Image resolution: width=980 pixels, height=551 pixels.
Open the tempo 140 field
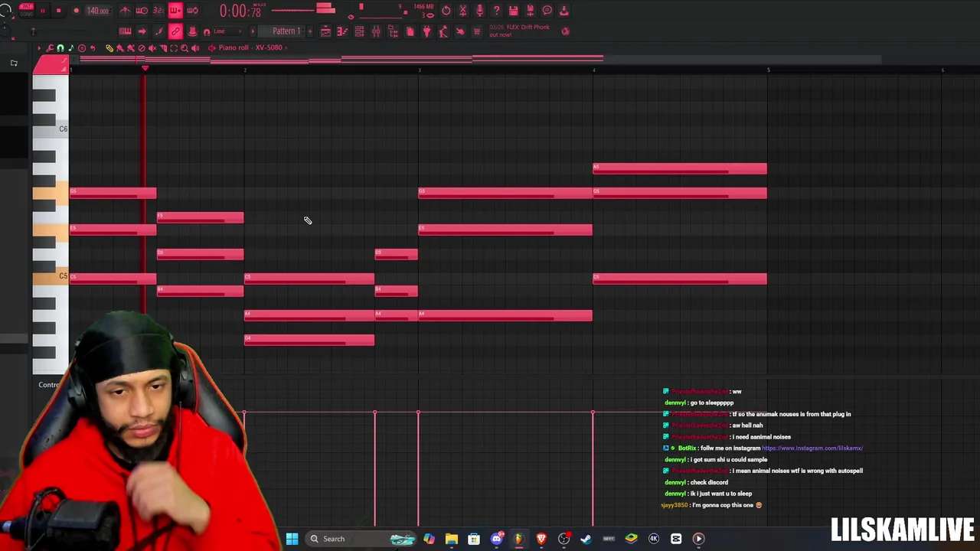98,11
